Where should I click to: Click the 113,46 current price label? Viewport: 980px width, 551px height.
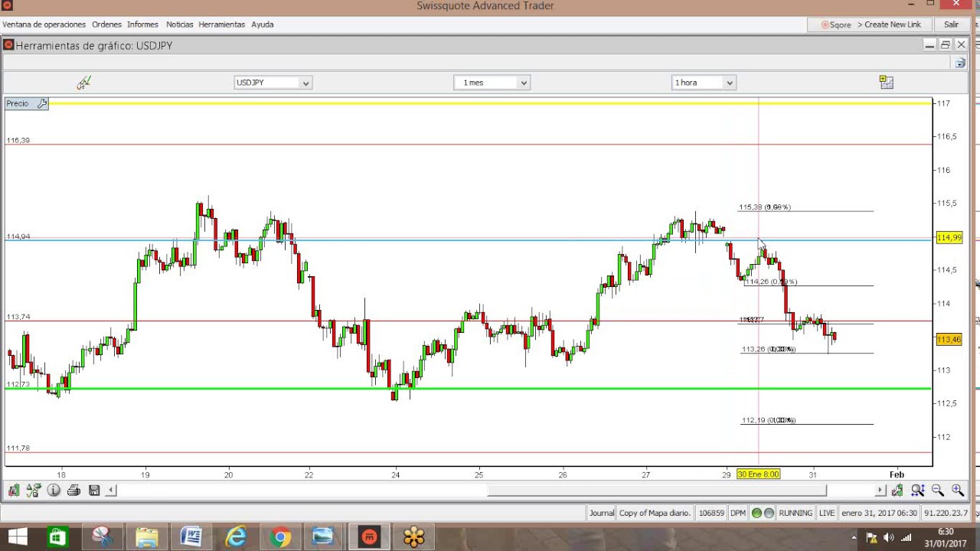[x=949, y=340]
